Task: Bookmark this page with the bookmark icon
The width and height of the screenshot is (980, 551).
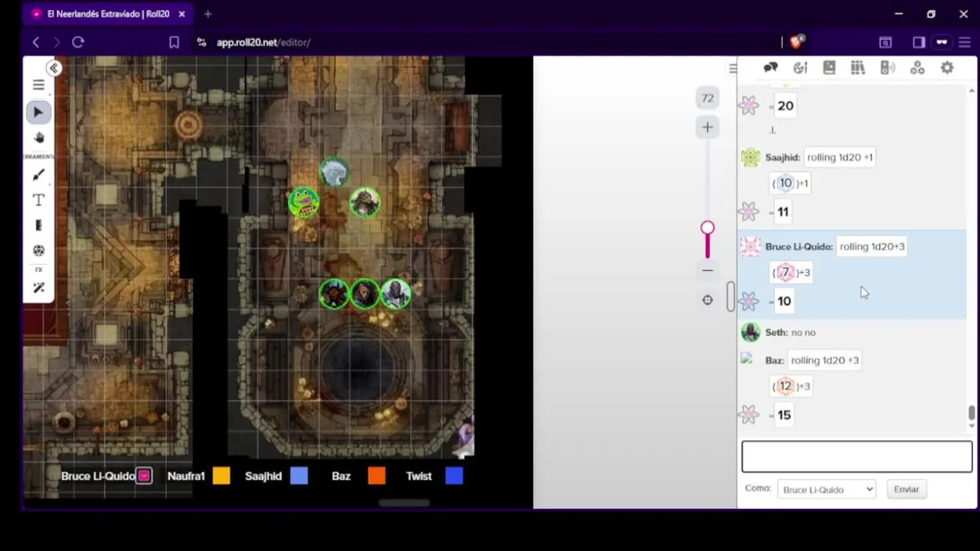Action: click(174, 42)
